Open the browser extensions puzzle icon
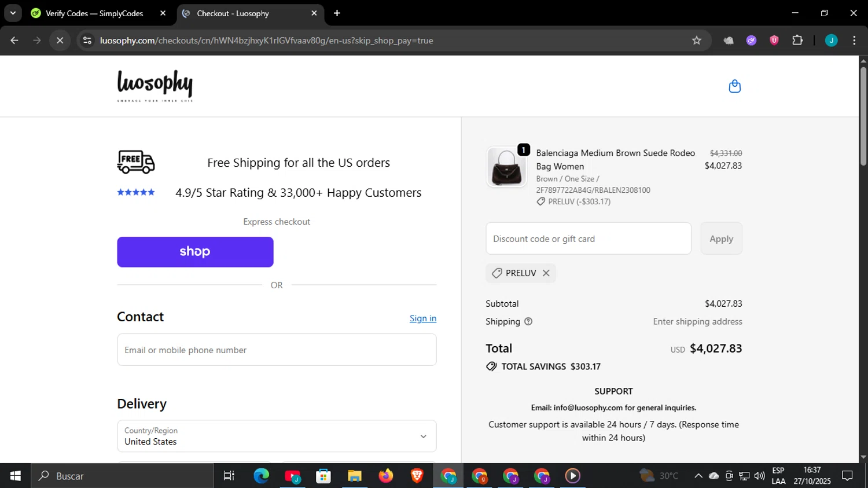Viewport: 868px width, 488px height. (797, 41)
